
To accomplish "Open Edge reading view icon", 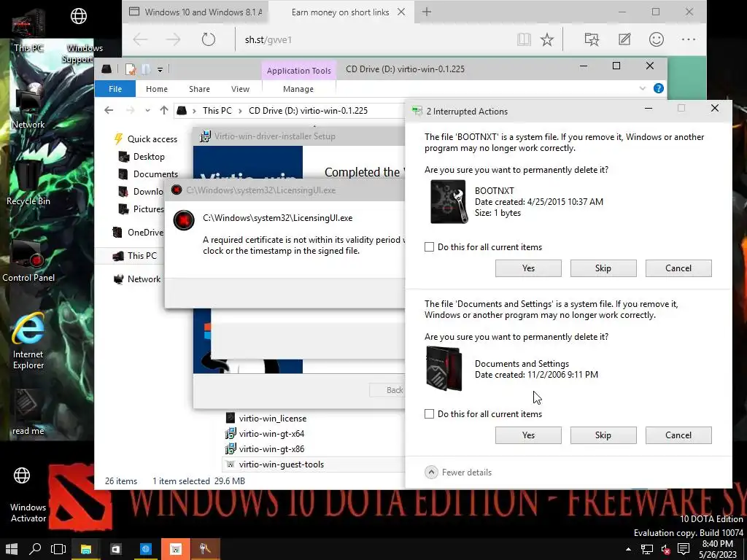I will [x=524, y=39].
